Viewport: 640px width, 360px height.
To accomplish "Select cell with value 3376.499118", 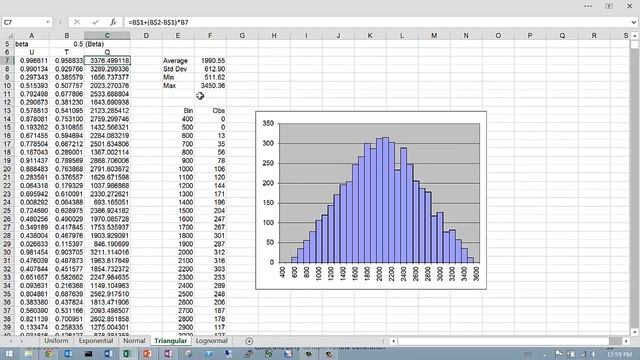I will click(x=107, y=60).
